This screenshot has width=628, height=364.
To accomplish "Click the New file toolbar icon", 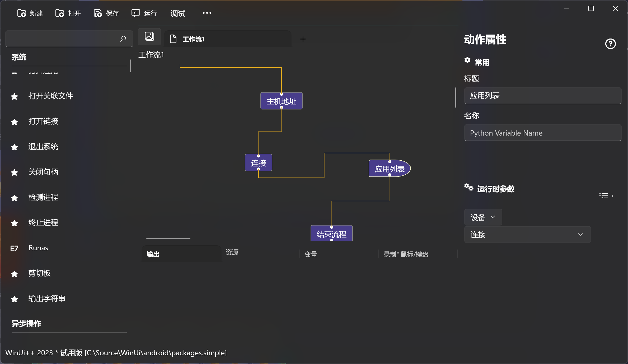I will pos(21,13).
